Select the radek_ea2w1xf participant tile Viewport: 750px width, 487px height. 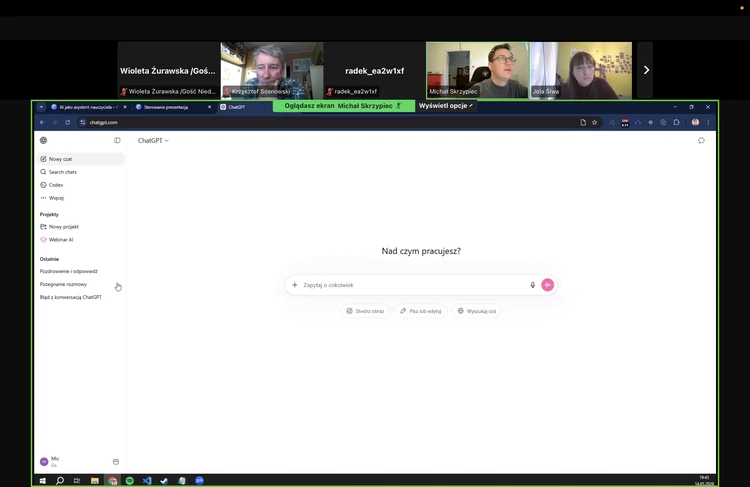click(x=375, y=70)
